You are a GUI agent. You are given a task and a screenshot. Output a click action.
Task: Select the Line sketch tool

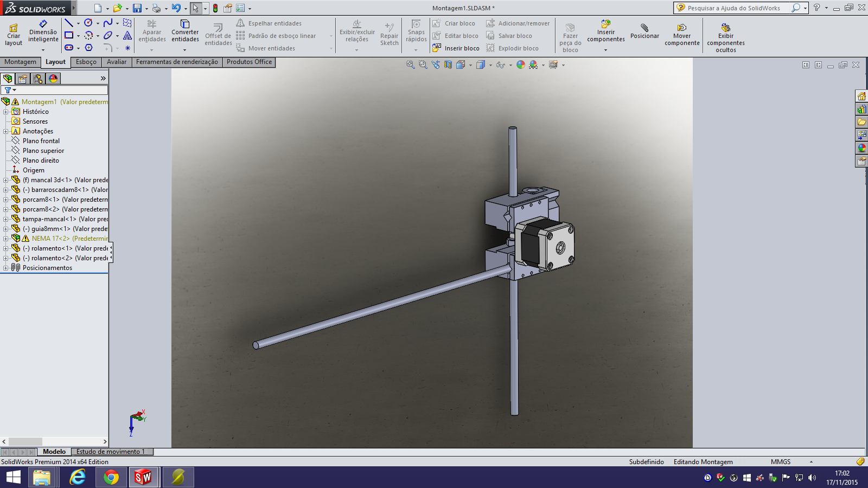pyautogui.click(x=69, y=23)
